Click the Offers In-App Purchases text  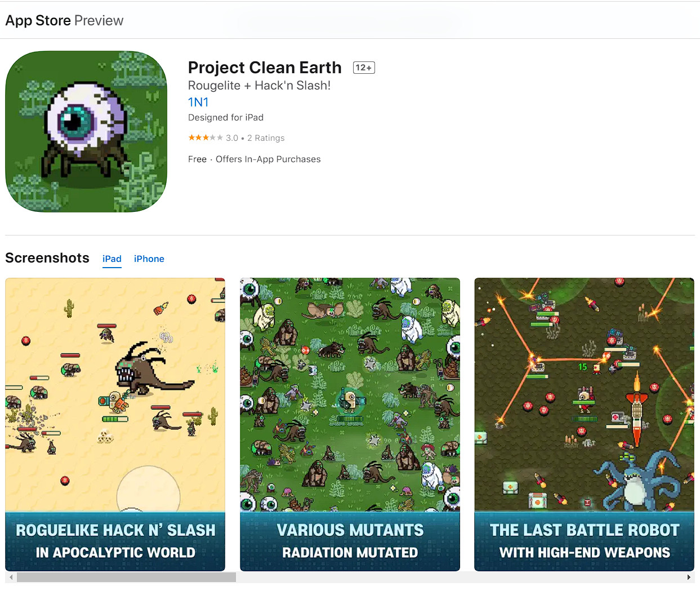(x=268, y=159)
